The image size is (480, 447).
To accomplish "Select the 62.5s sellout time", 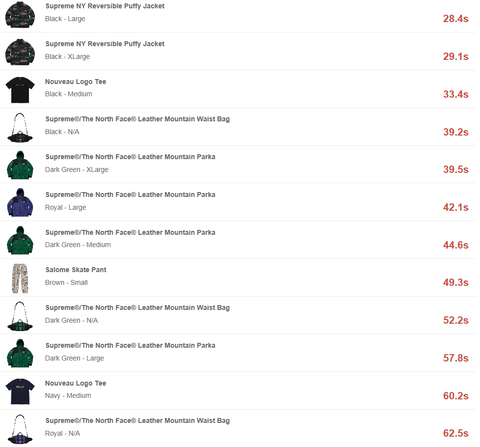I will tap(456, 433).
